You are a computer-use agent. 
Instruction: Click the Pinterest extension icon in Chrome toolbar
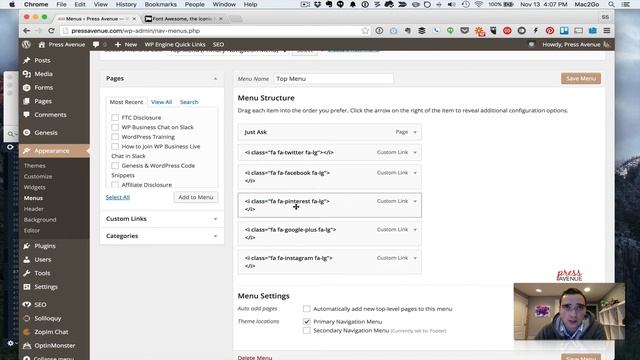[x=550, y=31]
